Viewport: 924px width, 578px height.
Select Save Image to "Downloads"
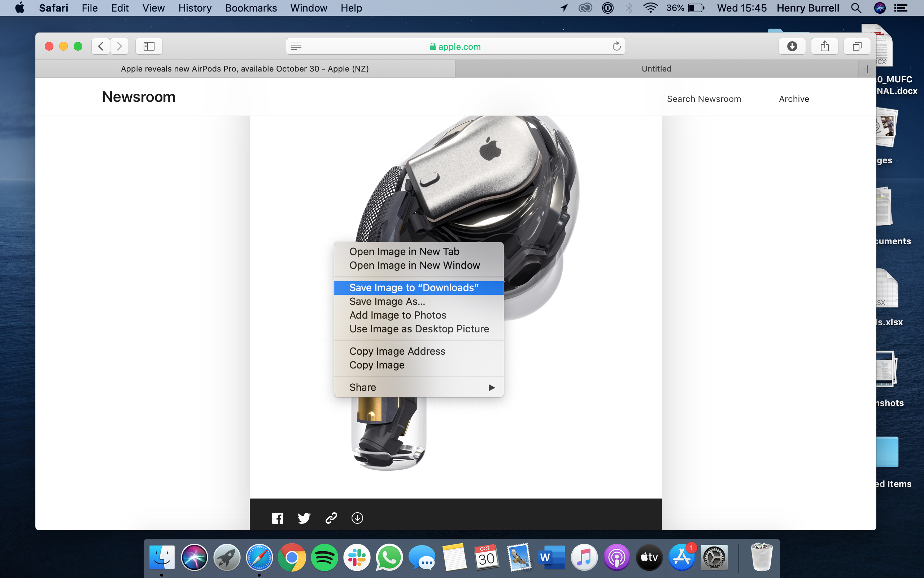click(x=419, y=288)
